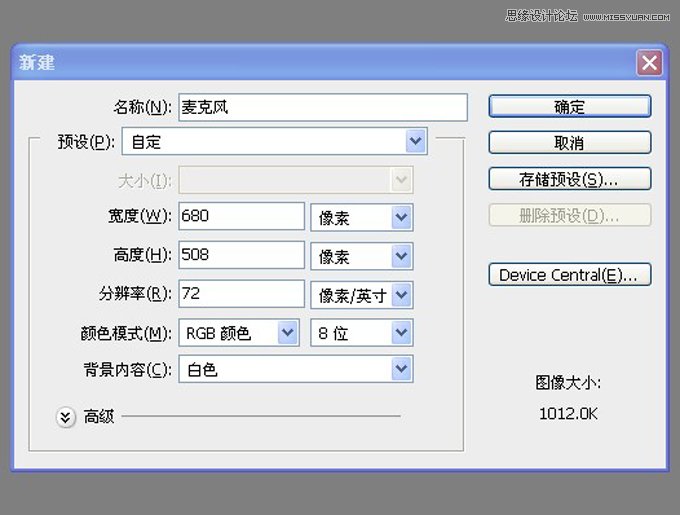
Task: Open the 8 位 bit depth dropdown
Action: [x=362, y=332]
